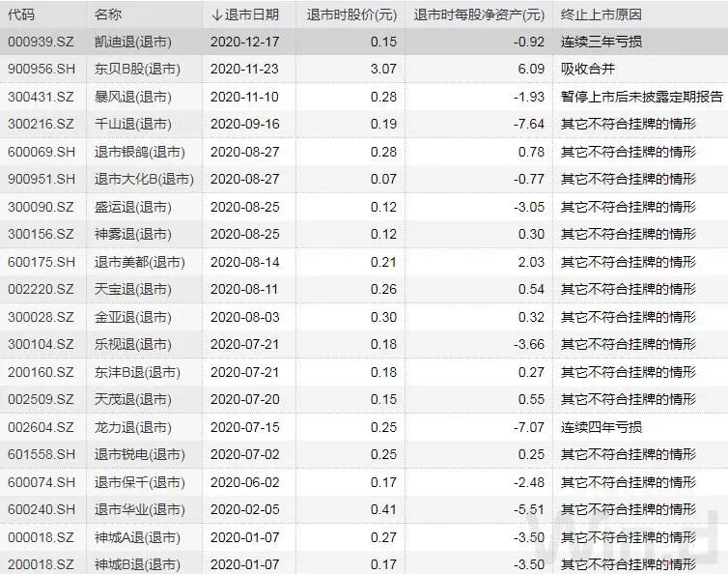Screen dimensions: 728x574
Task: Select stock code 300090.SZ
Action: 41,207
